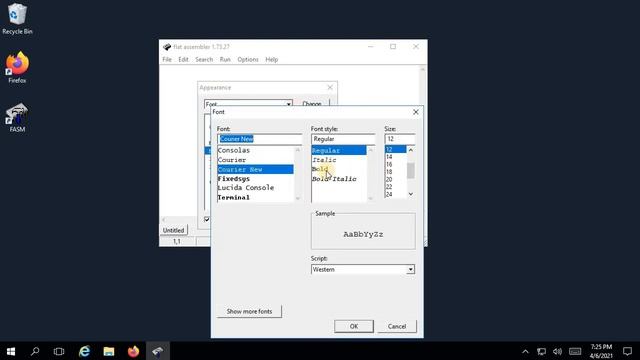Image resolution: width=640 pixels, height=360 pixels.
Task: Launch Firefox from the taskbar
Action: coord(133,351)
